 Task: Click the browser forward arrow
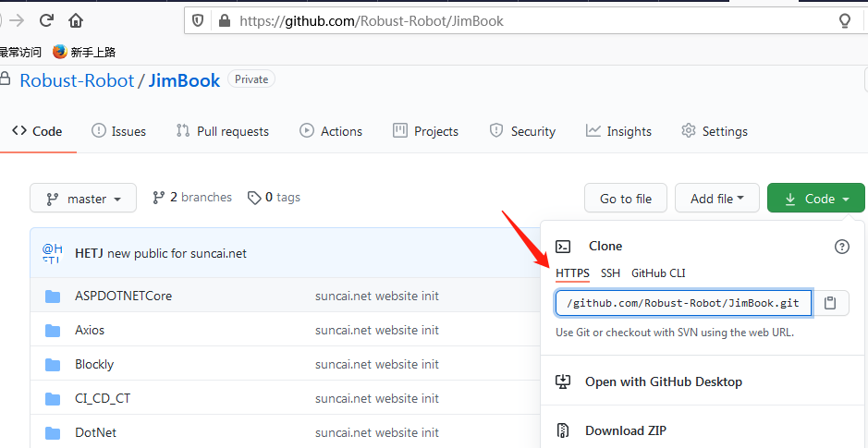(x=18, y=21)
